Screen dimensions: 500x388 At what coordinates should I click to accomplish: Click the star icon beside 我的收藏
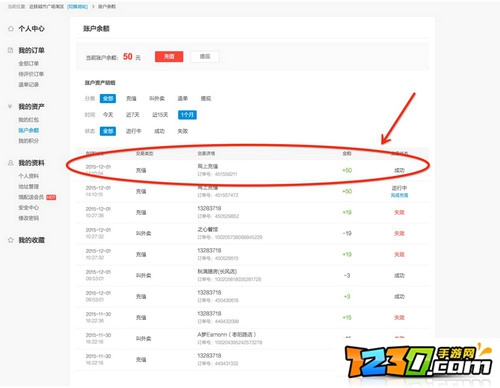point(11,240)
